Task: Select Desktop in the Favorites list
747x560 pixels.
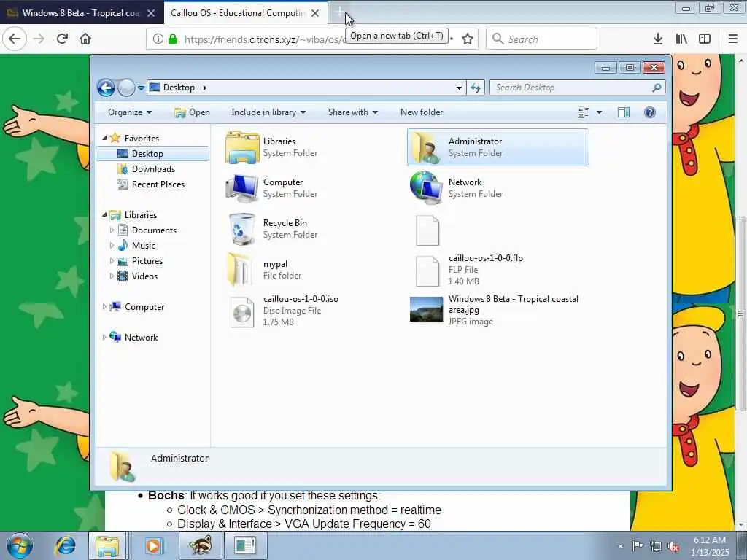Action: coord(152,154)
